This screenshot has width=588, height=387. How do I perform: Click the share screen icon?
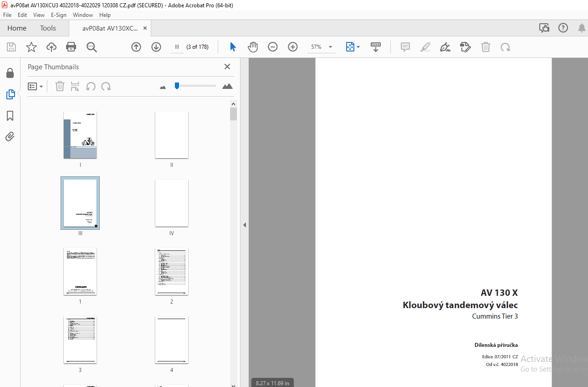coord(544,28)
